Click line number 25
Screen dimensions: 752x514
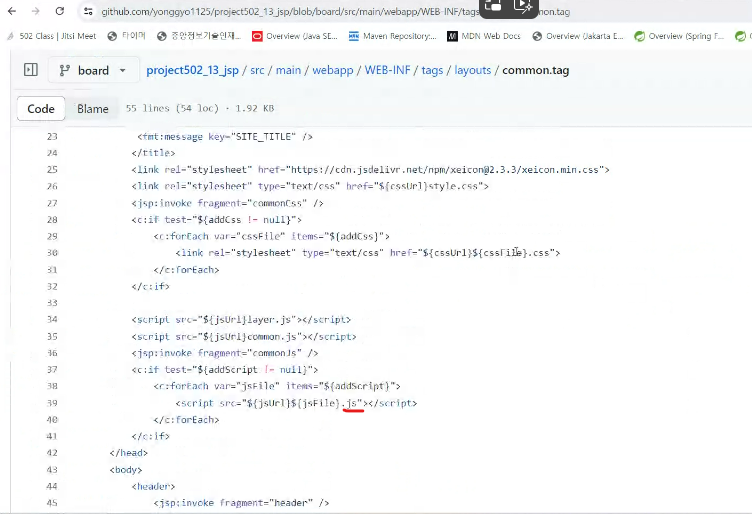52,170
